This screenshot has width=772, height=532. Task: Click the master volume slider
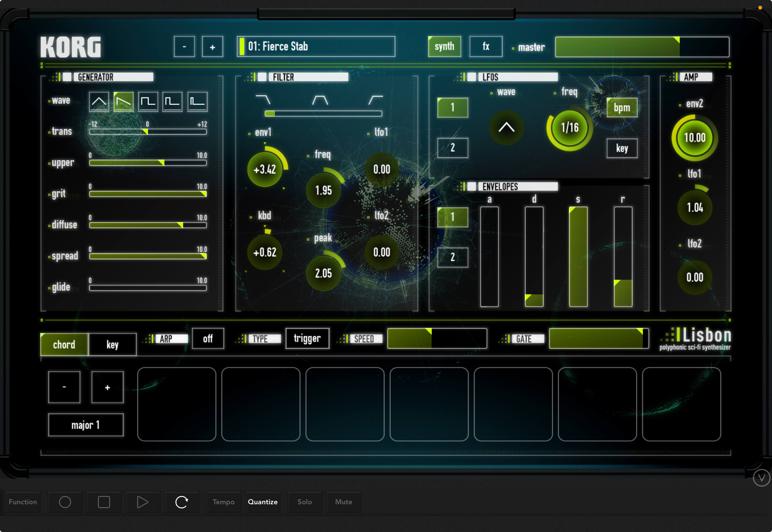(x=642, y=47)
